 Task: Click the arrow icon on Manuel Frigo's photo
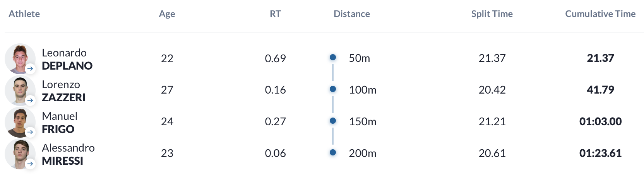[x=30, y=132]
